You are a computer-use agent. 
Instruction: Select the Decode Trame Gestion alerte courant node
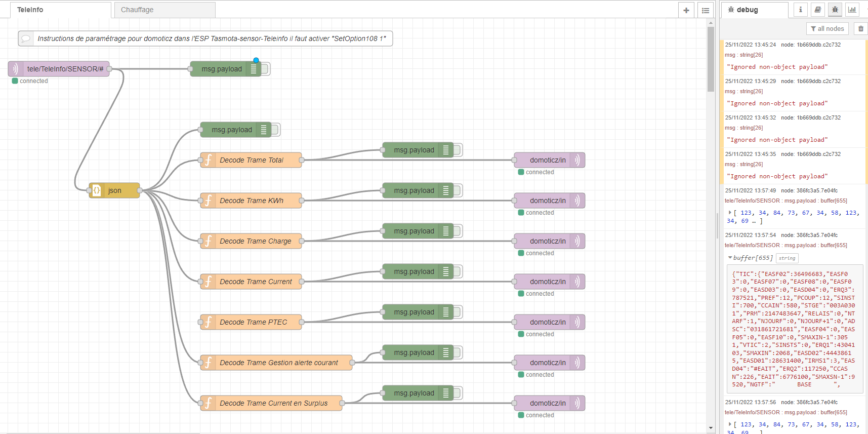click(276, 363)
